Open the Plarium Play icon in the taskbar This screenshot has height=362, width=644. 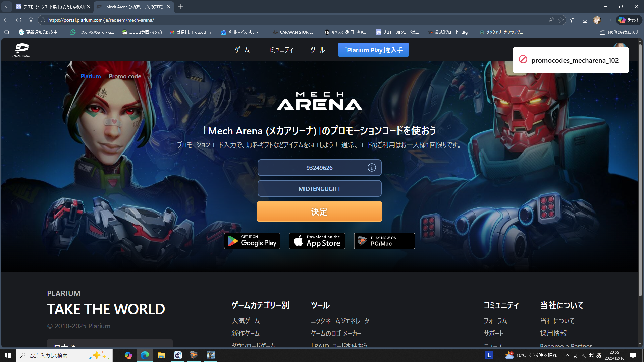pos(194,355)
